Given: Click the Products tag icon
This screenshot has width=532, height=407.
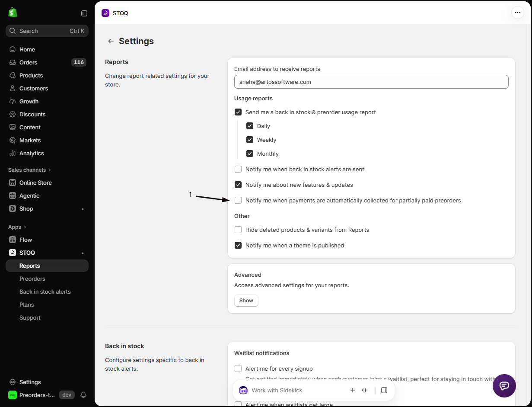Looking at the screenshot, I should coord(13,75).
